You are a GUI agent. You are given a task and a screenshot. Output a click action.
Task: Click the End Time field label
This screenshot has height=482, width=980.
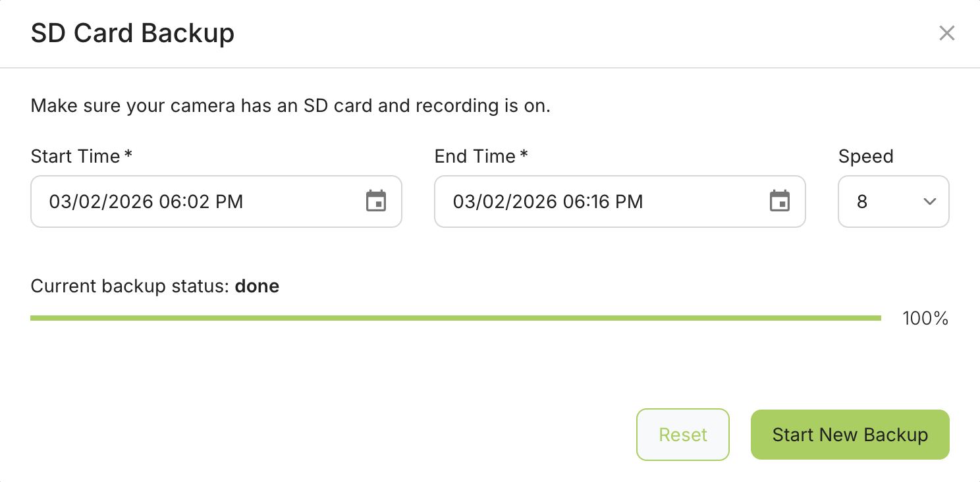coord(476,157)
